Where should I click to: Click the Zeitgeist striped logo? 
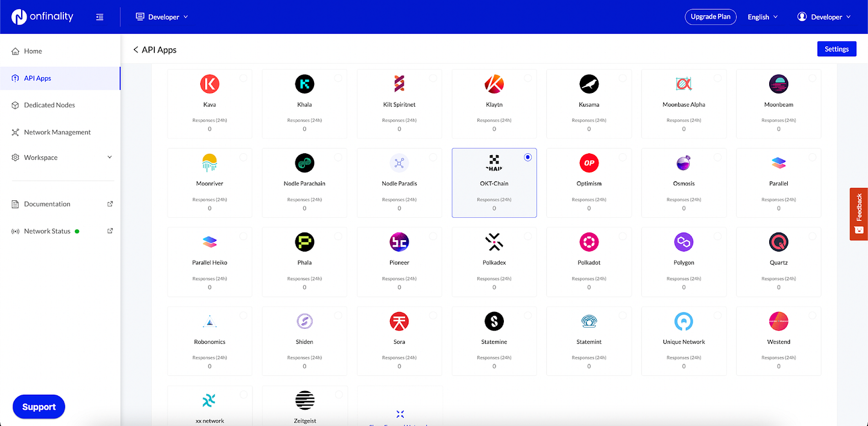coord(304,401)
